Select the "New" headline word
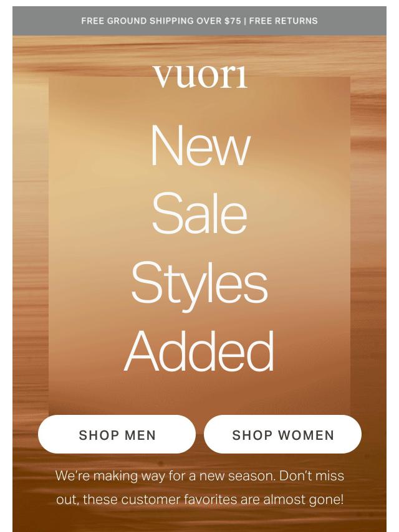Image resolution: width=399 pixels, height=532 pixels. (200, 146)
